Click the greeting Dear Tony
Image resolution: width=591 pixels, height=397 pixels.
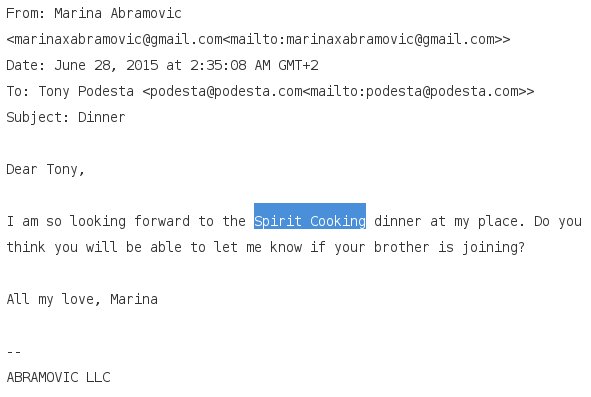[x=45, y=170]
